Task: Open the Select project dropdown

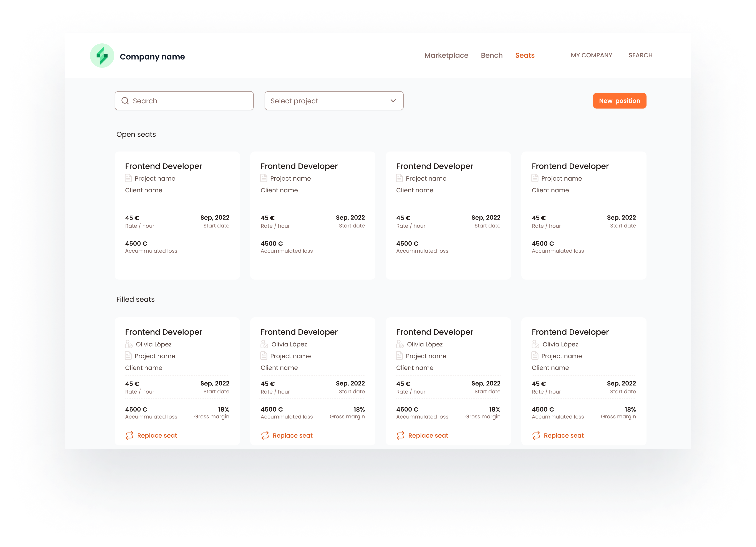Action: (x=333, y=101)
